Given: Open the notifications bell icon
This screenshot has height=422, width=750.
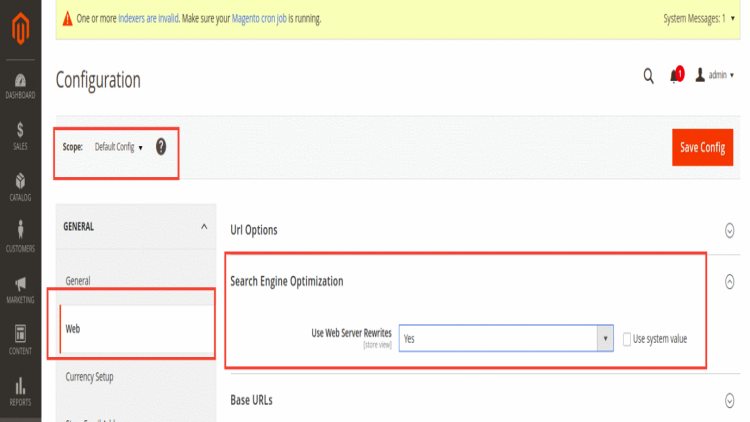Looking at the screenshot, I should click(675, 76).
